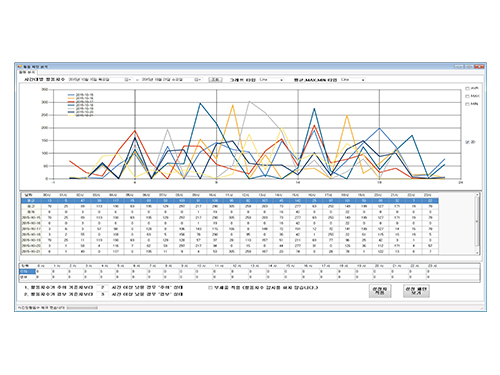The image size is (500, 375).
Task: Click the first threshold input containing 2
Action: (102, 287)
